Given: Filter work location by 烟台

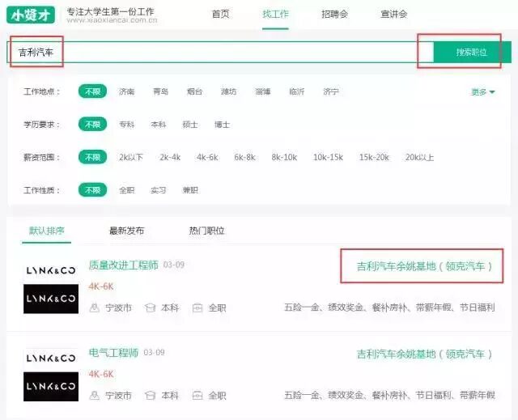Looking at the screenshot, I should coord(194,91).
